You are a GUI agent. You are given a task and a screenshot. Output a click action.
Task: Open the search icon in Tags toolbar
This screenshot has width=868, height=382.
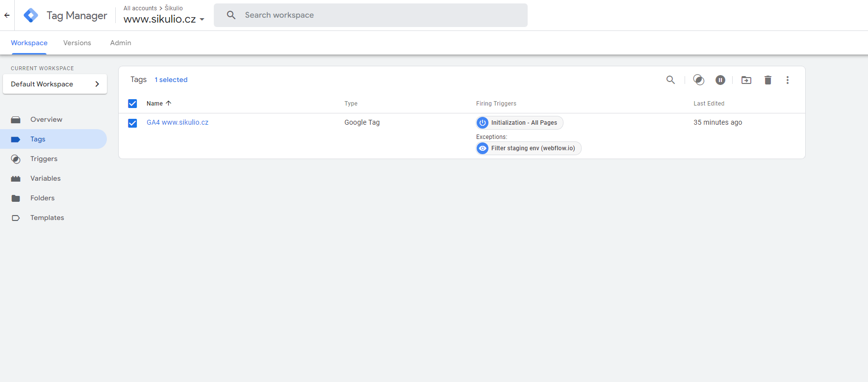670,80
